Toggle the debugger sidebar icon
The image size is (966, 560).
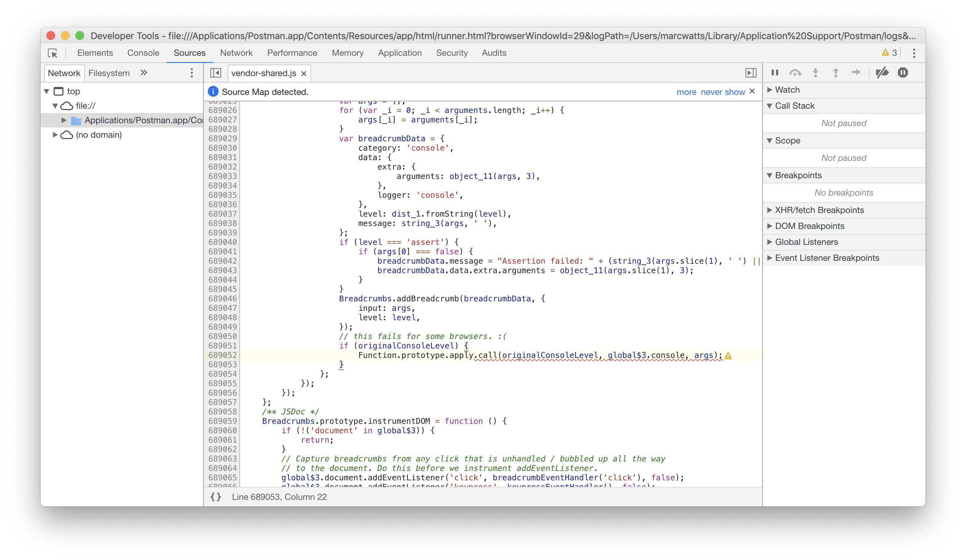(751, 73)
